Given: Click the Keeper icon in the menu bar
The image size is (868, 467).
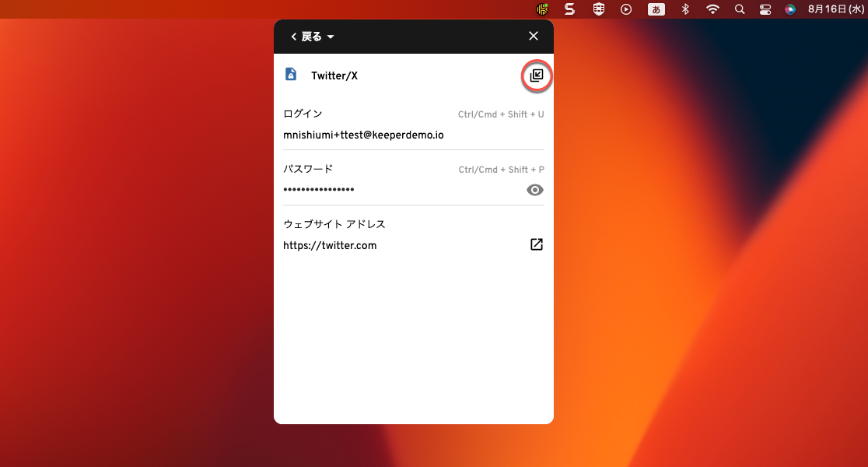Looking at the screenshot, I should pyautogui.click(x=543, y=9).
